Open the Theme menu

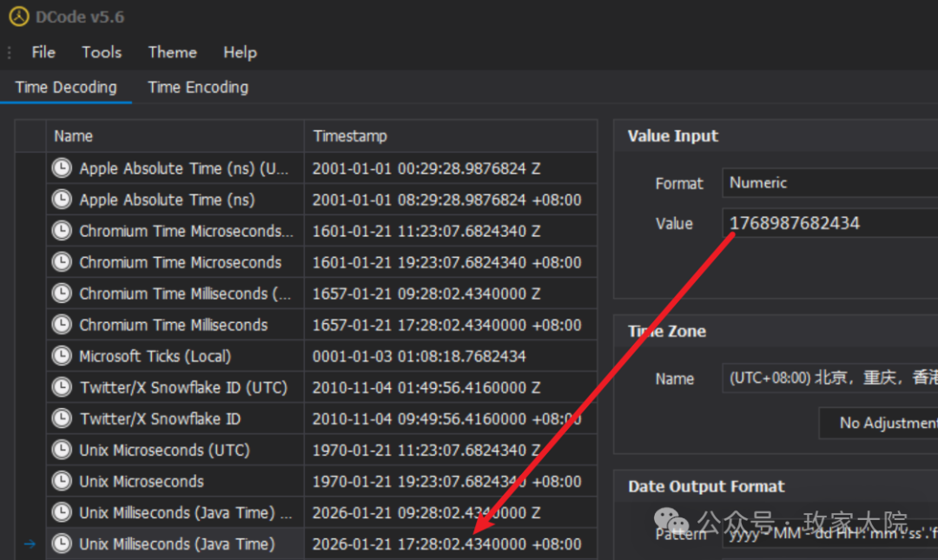click(x=172, y=53)
